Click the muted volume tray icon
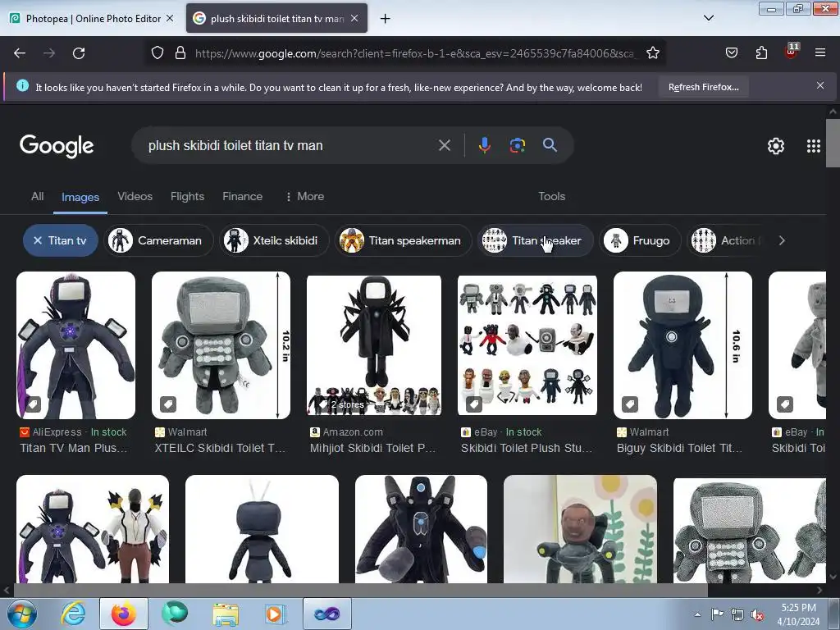The image size is (840, 630). 757,614
